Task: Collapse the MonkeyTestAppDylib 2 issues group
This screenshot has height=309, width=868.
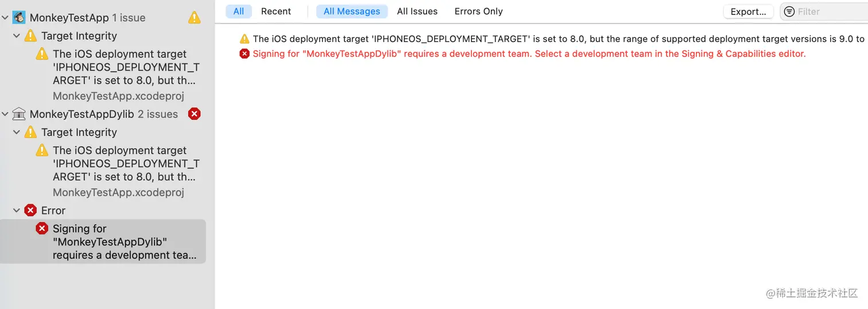Action: [5, 114]
